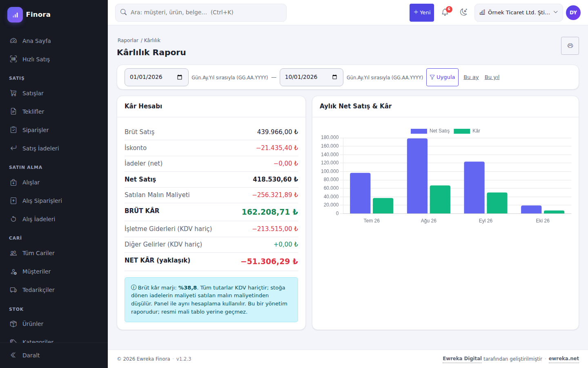Click the Eyl 26 Kâr green bar
This screenshot has width=588, height=368.
click(497, 203)
